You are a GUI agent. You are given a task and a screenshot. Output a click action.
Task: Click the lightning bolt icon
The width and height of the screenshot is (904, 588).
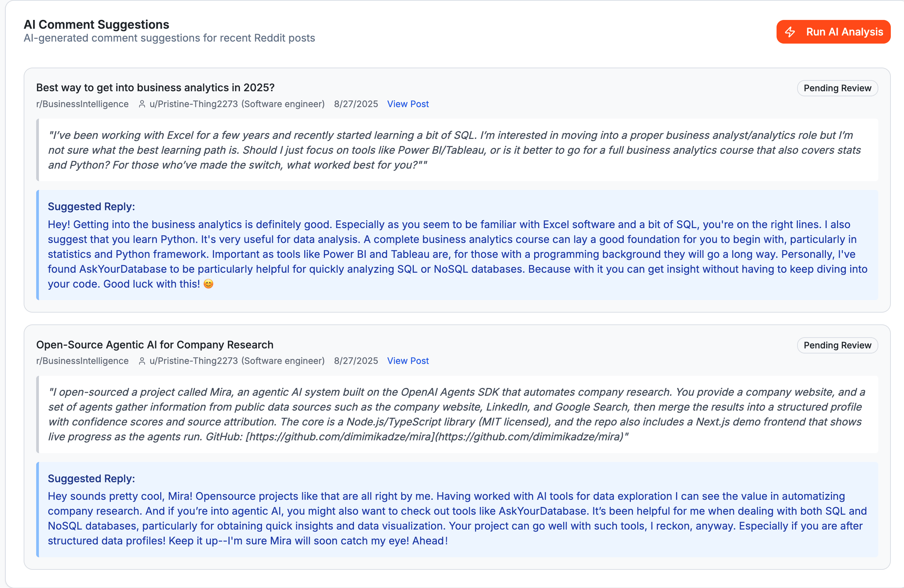[x=790, y=32]
